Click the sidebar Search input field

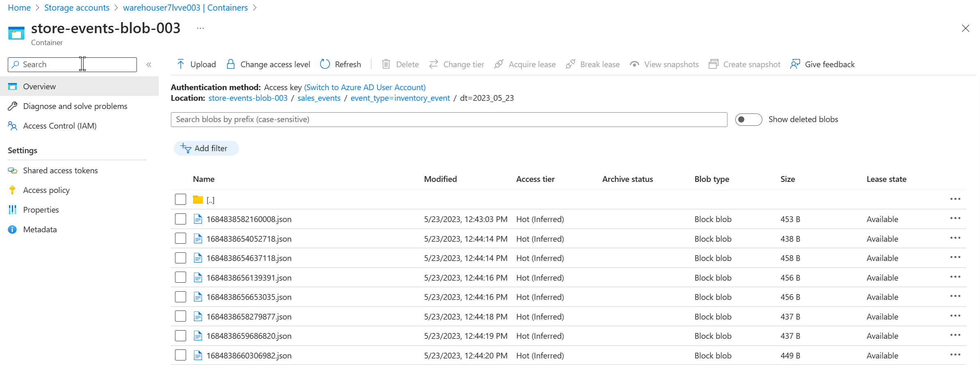click(72, 65)
